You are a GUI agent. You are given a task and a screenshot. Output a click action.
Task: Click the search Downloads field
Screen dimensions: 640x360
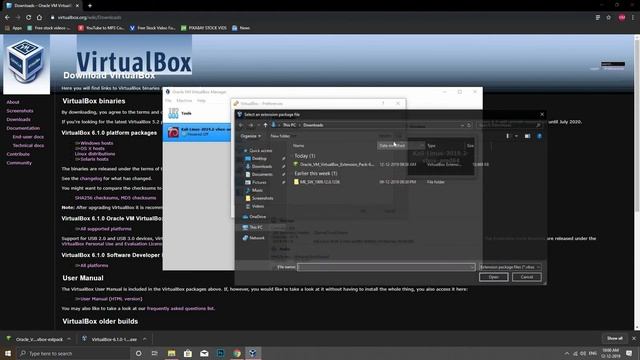(509, 125)
